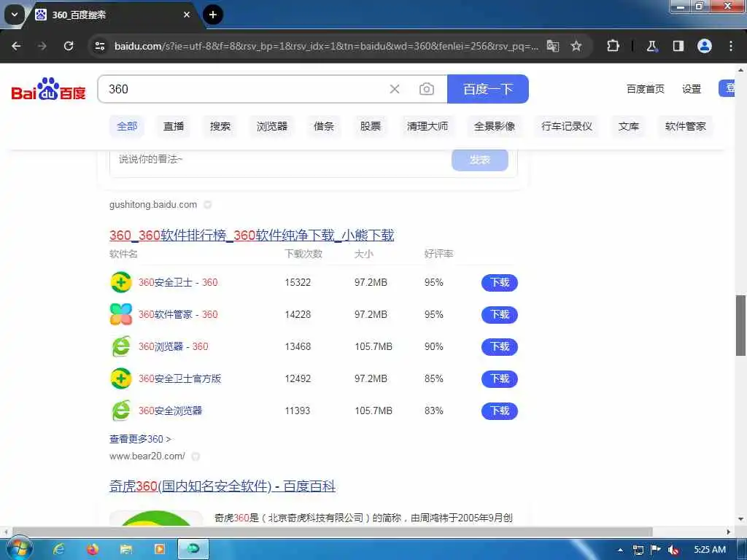This screenshot has width=747, height=560.
Task: Go back to the previous page
Action: tap(16, 46)
